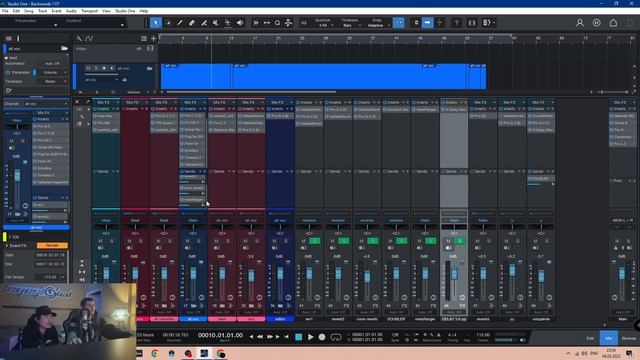The width and height of the screenshot is (640, 360).
Task: Click the zoom magnifier tool icon
Action: coord(278,23)
